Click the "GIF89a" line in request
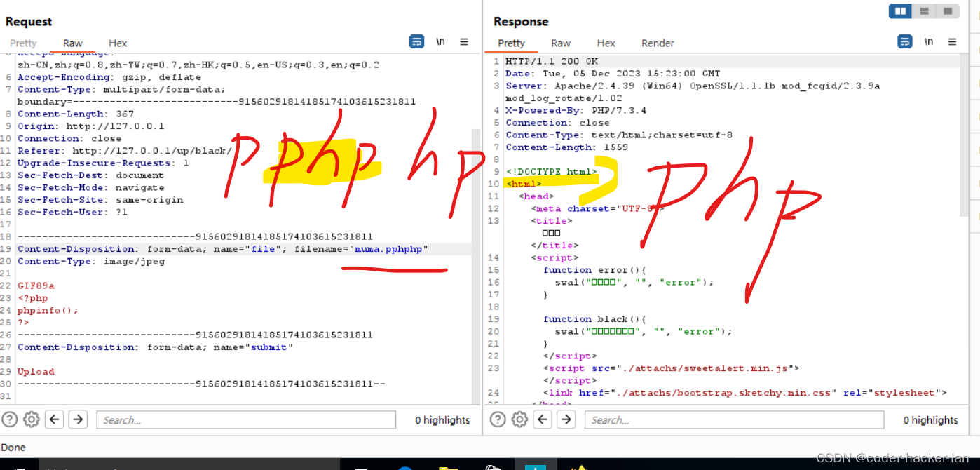980x470 pixels. pos(36,286)
